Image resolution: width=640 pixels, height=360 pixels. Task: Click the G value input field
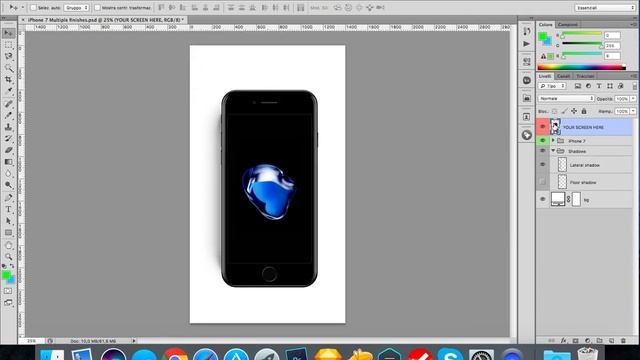[612, 46]
